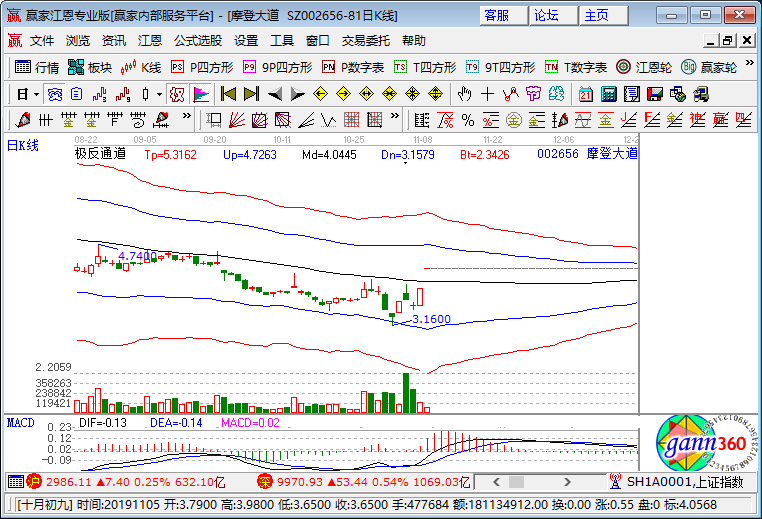Image resolution: width=762 pixels, height=519 pixels.
Task: Click the floppy disk save icon
Action: click(x=655, y=94)
